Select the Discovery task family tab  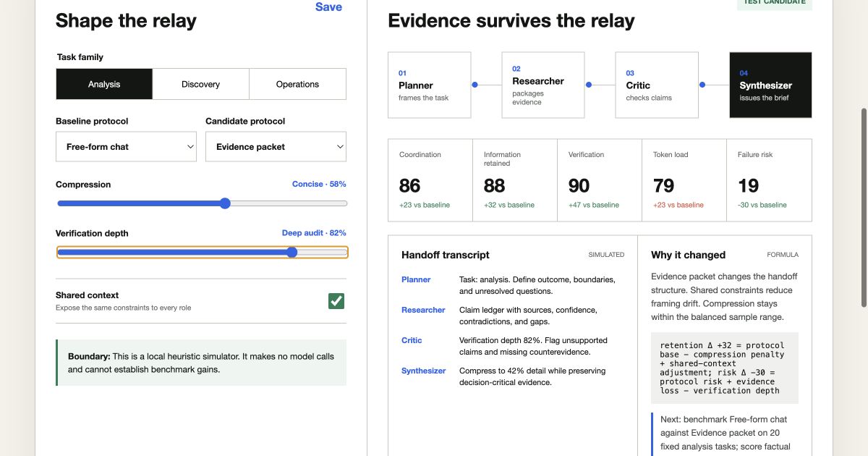point(200,84)
